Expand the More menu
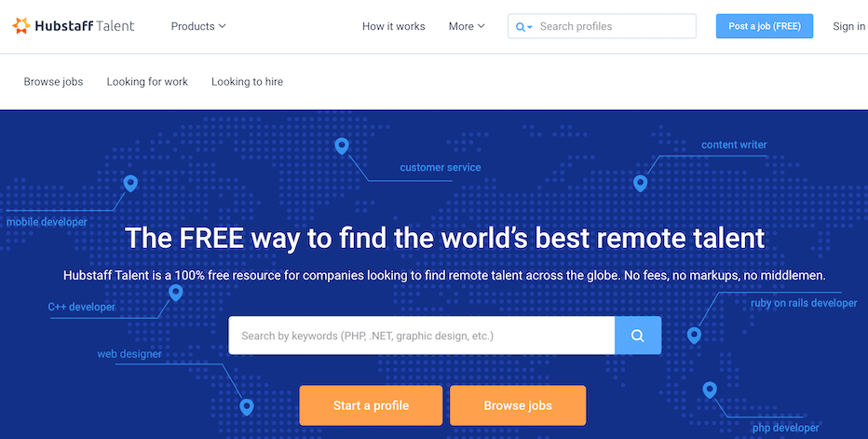This screenshot has width=868, height=439. (467, 26)
